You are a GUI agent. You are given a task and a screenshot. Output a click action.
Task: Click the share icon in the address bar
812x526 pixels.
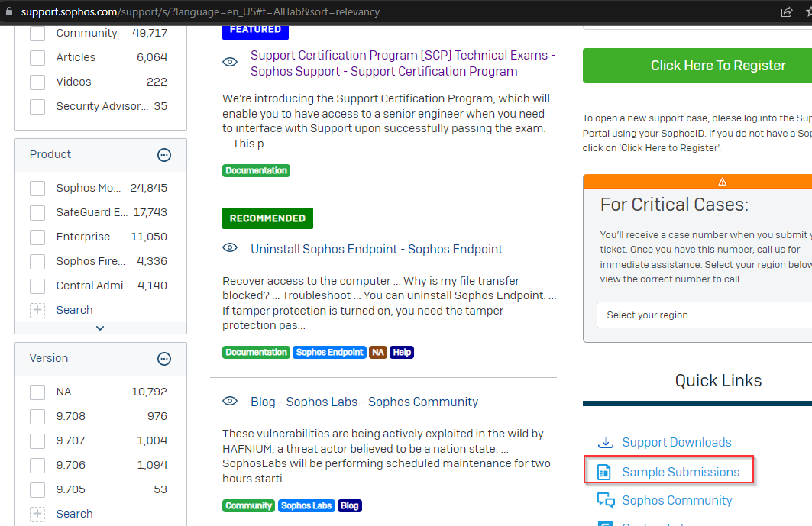pyautogui.click(x=787, y=11)
